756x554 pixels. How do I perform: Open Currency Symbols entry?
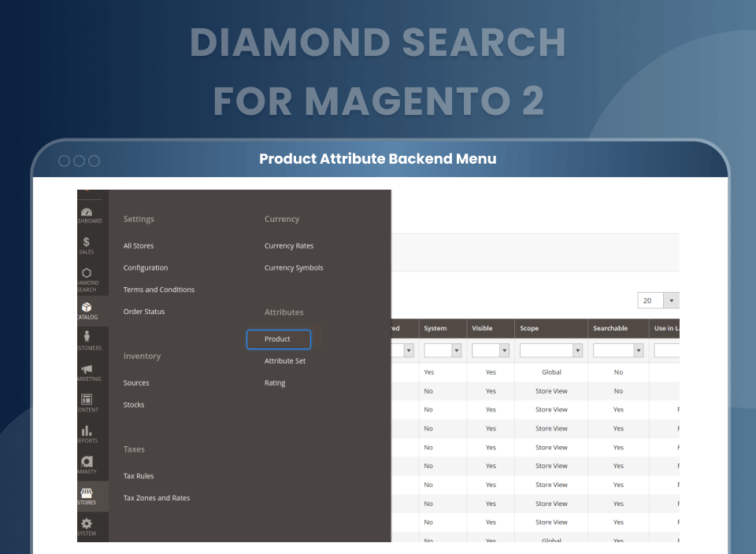pos(294,268)
